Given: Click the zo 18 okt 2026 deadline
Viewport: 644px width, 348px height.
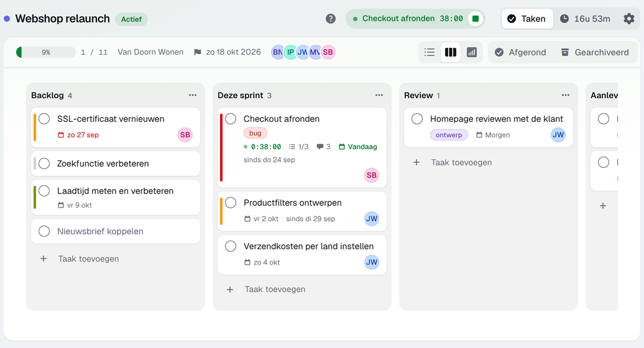Looking at the screenshot, I should coord(233,52).
